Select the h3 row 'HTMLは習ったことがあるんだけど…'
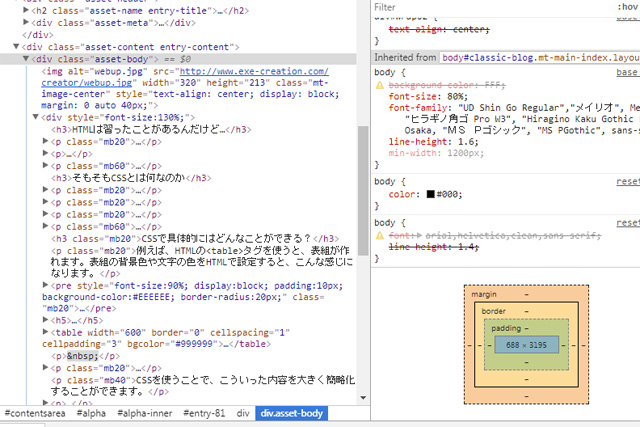 click(x=151, y=129)
